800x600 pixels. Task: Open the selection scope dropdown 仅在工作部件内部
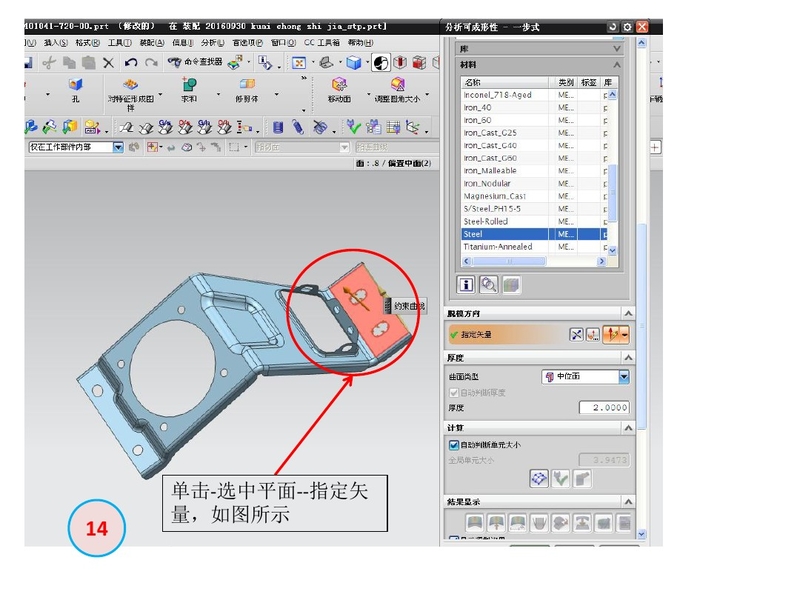[x=118, y=147]
